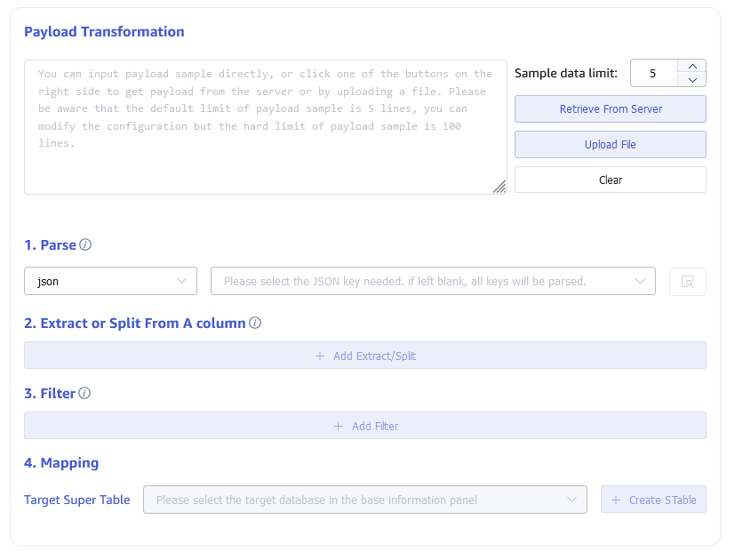This screenshot has height=560, width=735.
Task: Click the plus icon in Add Filter
Action: point(339,427)
